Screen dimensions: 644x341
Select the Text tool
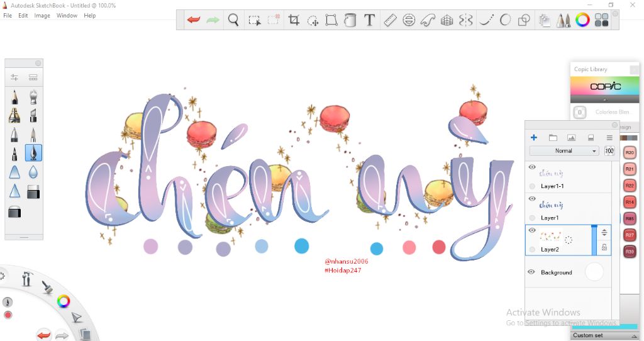[370, 20]
